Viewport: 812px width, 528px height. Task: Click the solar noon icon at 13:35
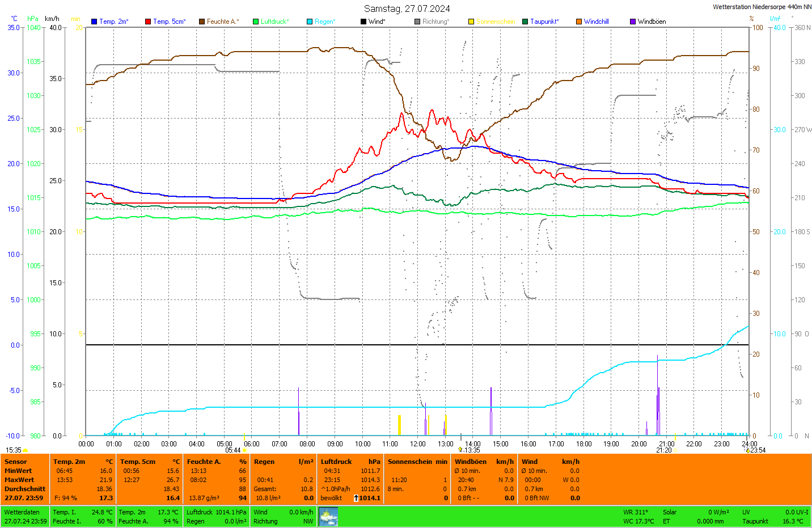460,450
